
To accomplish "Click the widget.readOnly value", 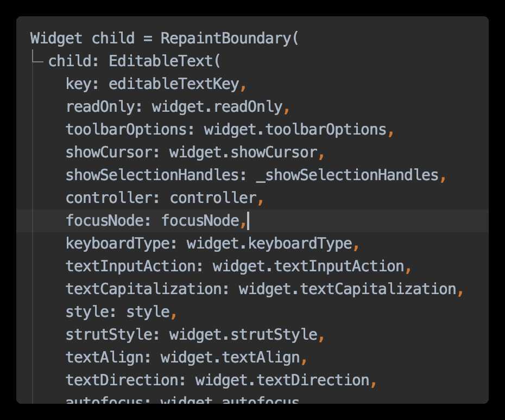I will pos(217,107).
